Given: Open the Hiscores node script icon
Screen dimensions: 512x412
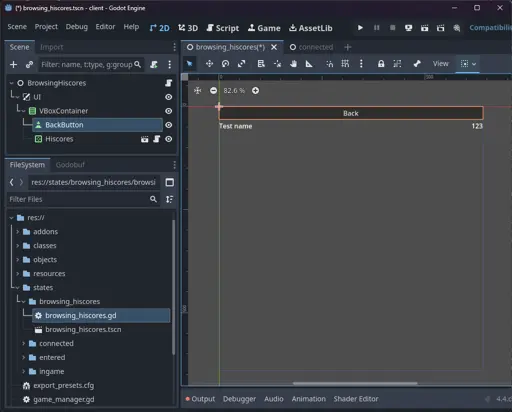Looking at the screenshot, I should pos(157,139).
